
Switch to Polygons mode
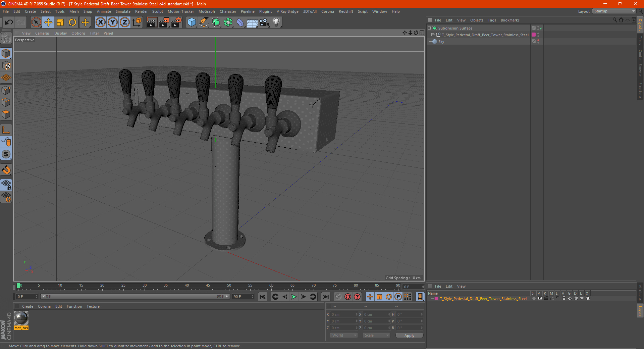pyautogui.click(x=6, y=114)
